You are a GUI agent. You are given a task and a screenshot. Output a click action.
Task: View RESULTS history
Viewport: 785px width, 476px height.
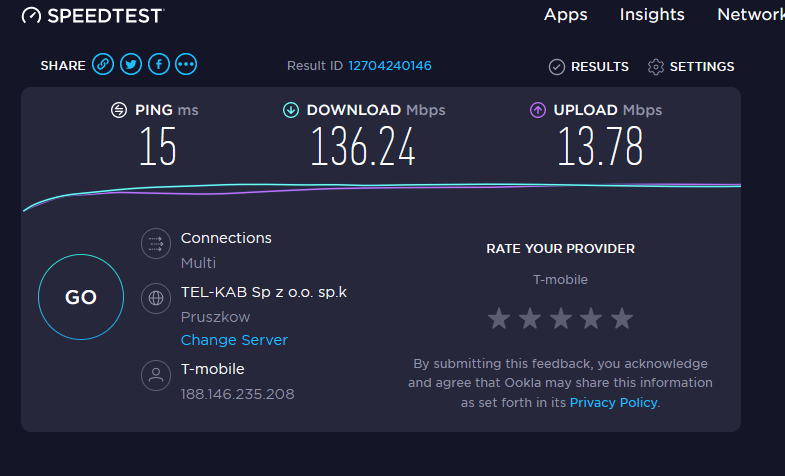pyautogui.click(x=588, y=67)
